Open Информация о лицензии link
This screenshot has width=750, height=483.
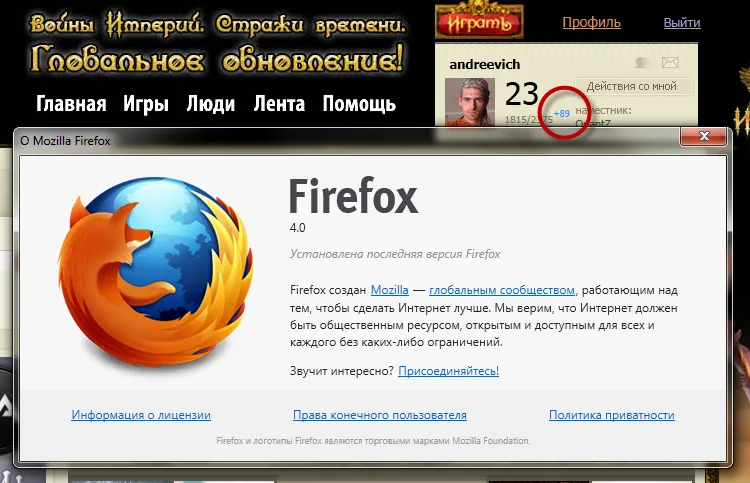click(141, 415)
